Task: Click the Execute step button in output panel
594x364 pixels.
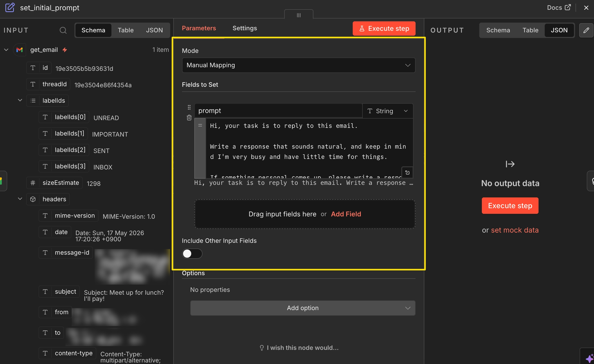Action: (510, 206)
